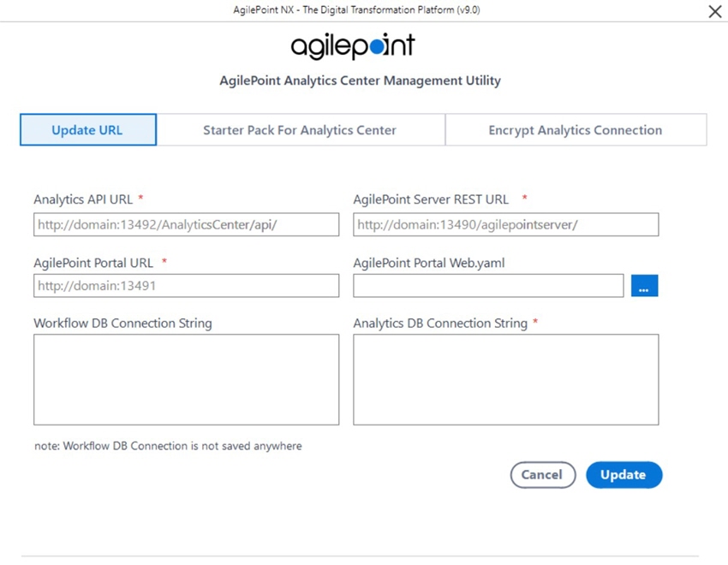Focus the Workflow DB Connection String text area
The image size is (728, 565).
pos(186,379)
